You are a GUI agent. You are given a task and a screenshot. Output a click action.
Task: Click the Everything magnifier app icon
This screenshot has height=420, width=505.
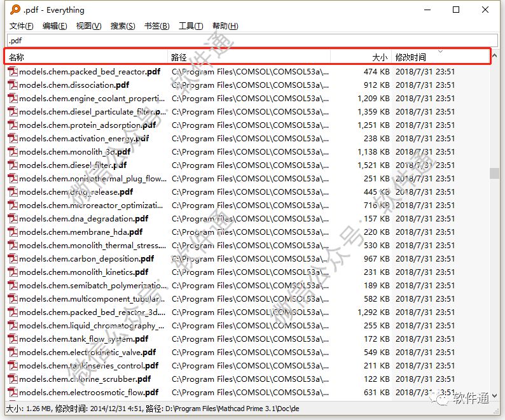(15, 10)
